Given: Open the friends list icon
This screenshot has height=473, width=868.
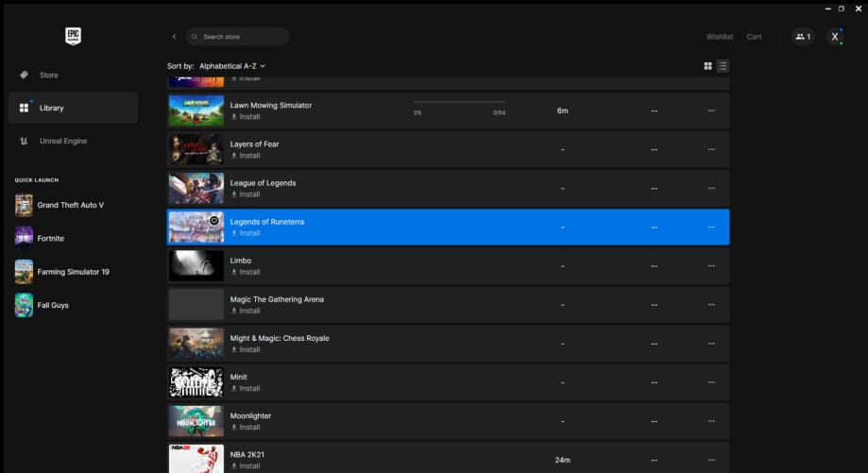Looking at the screenshot, I should point(803,37).
